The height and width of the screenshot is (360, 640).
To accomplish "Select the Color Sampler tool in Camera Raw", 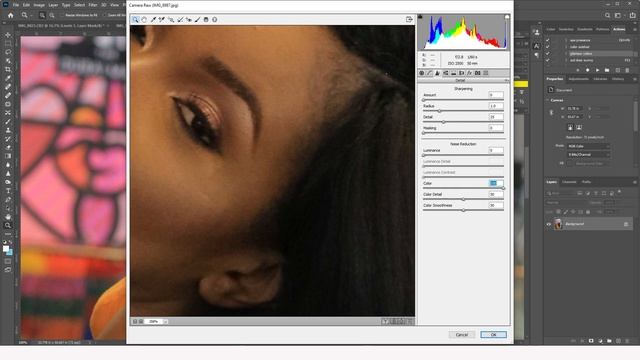I will (162, 20).
